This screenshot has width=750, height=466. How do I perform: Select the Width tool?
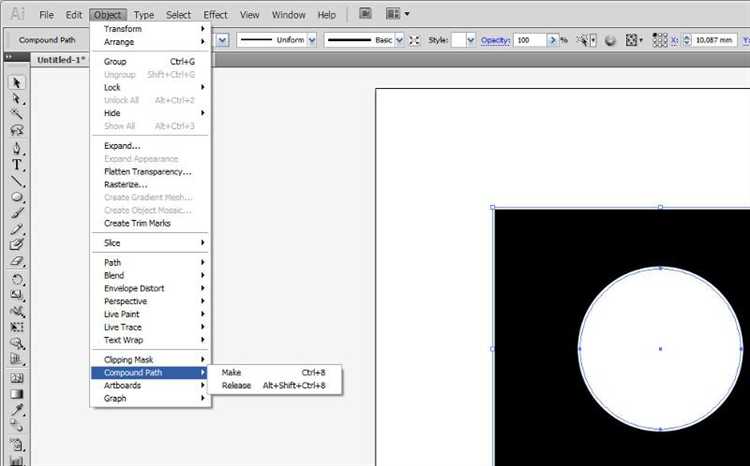(16, 311)
